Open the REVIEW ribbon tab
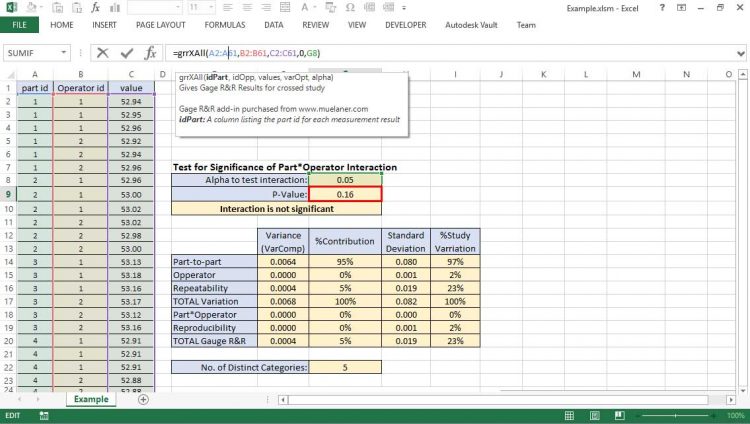 pos(315,25)
